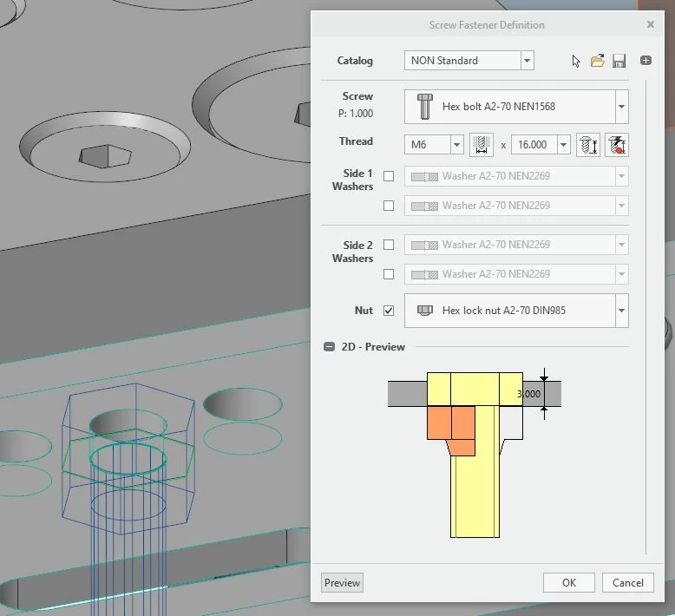This screenshot has width=675, height=616.
Task: Collapse the 2D - Preview section
Action: point(329,346)
